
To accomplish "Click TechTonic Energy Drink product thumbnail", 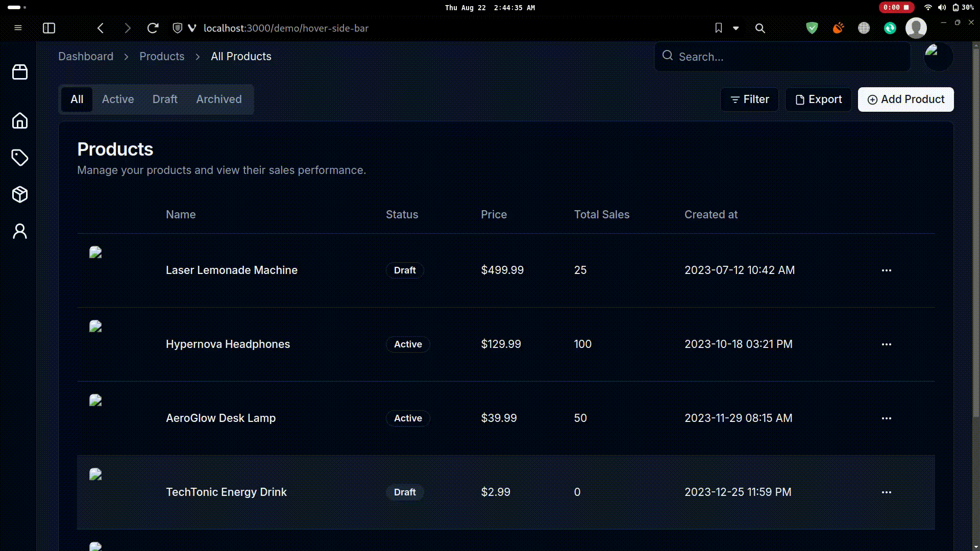I will [96, 474].
